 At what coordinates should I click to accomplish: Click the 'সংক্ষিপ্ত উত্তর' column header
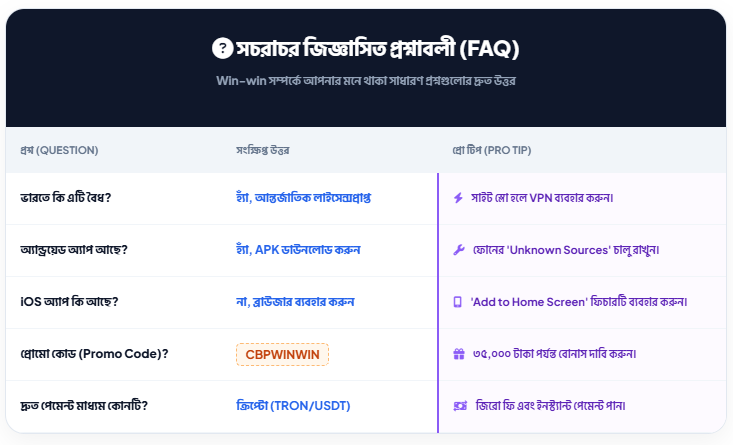coord(262,150)
